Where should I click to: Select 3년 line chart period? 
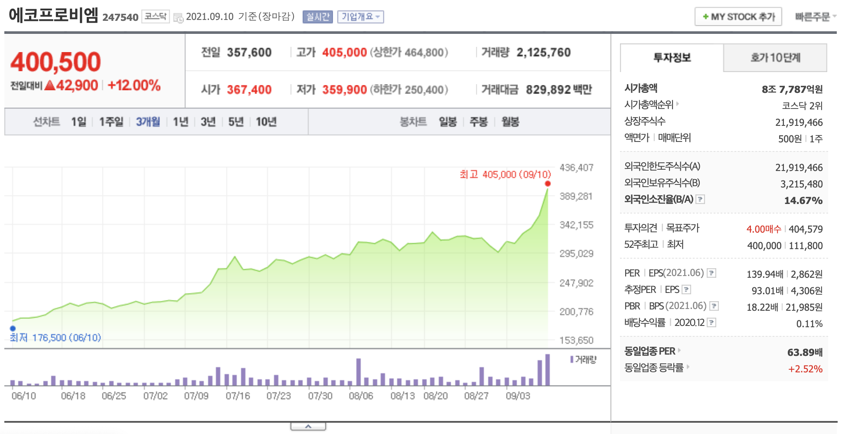click(x=208, y=122)
